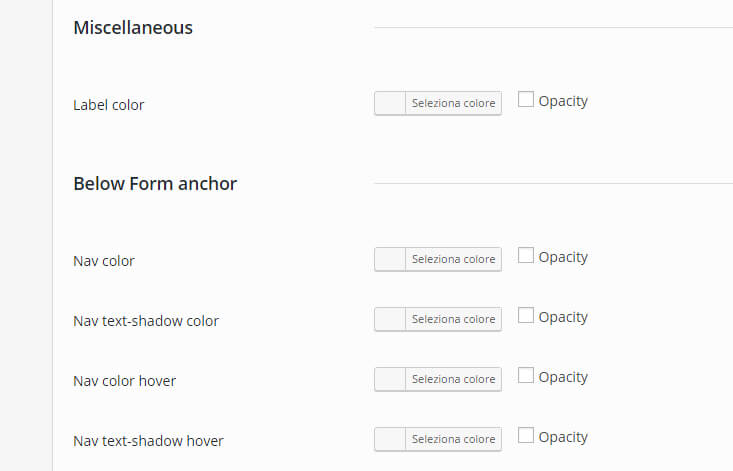
Task: Click the Nav text-shadow color swatch preview
Action: click(390, 319)
